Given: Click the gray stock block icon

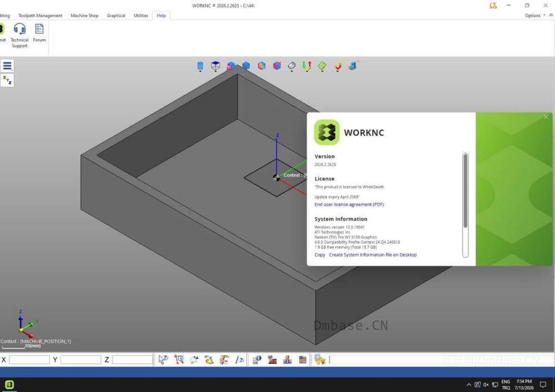Looking at the screenshot, I should 292,66.
